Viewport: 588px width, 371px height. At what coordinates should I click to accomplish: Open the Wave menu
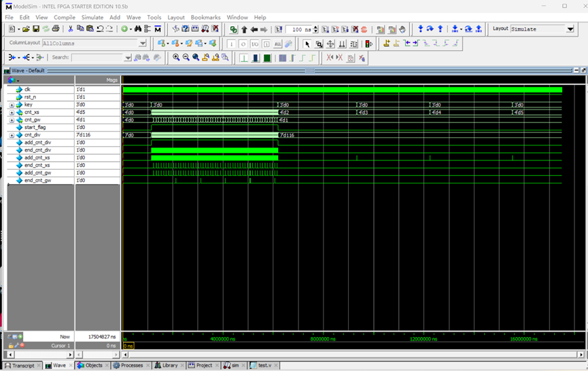[x=133, y=17]
